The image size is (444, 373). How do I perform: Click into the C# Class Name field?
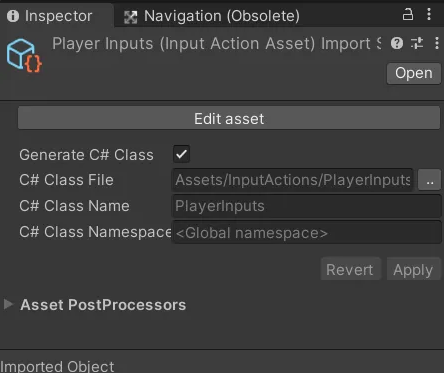pyautogui.click(x=307, y=206)
